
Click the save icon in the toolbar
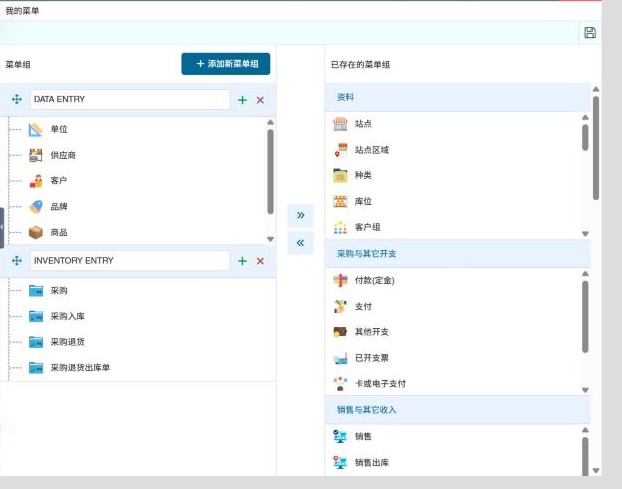click(590, 33)
